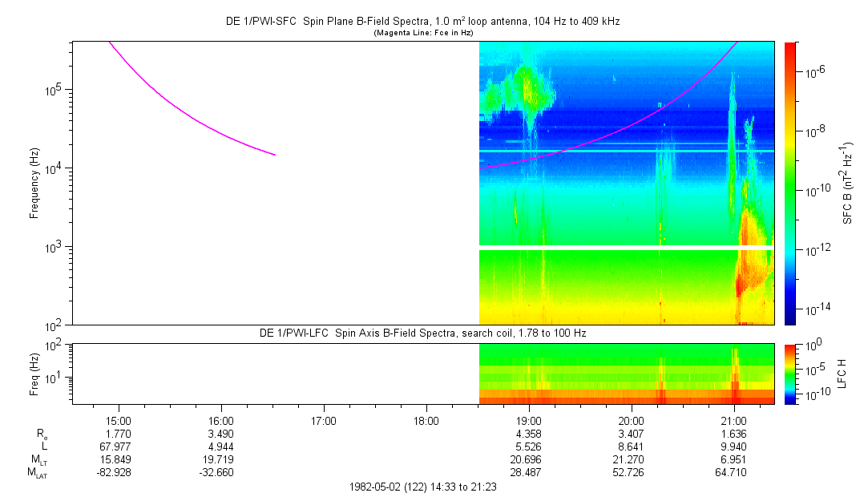Click the Magenta Line Fce subtitle note

click(423, 33)
